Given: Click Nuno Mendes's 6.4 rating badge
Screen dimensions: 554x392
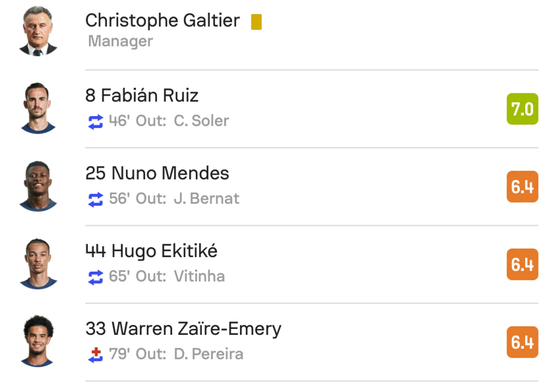Looking at the screenshot, I should (523, 187).
